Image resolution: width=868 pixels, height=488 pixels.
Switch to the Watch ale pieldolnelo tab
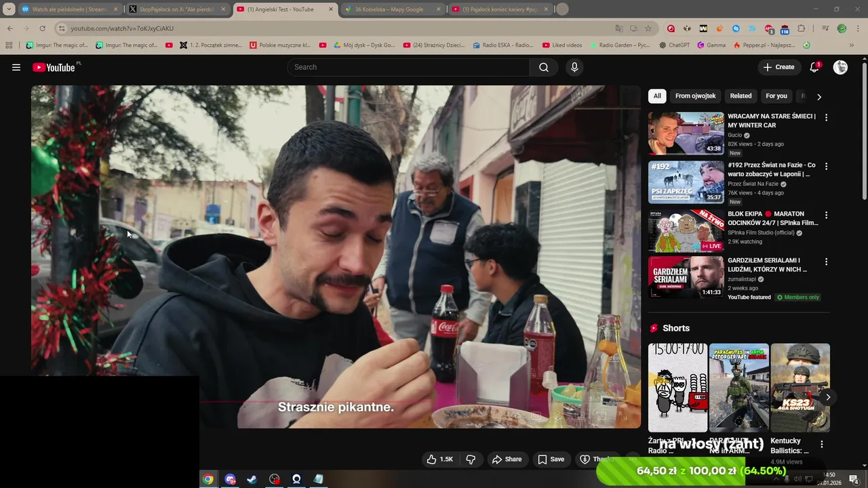pos(68,9)
